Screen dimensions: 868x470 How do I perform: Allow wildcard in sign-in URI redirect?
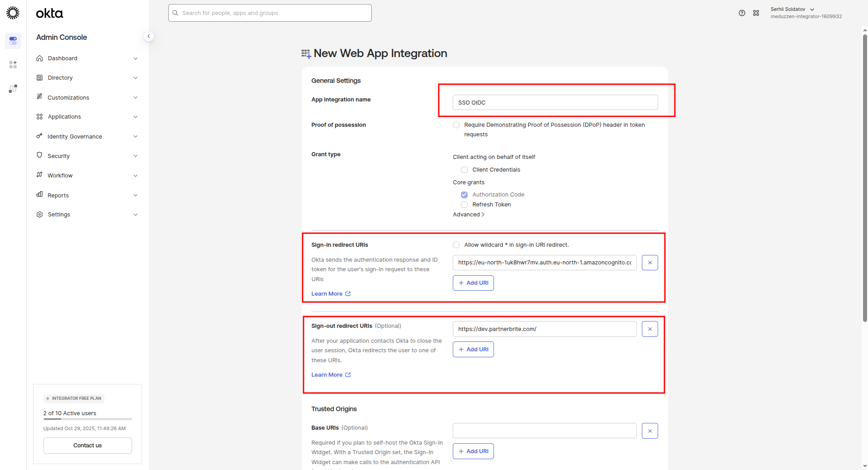coord(456,245)
